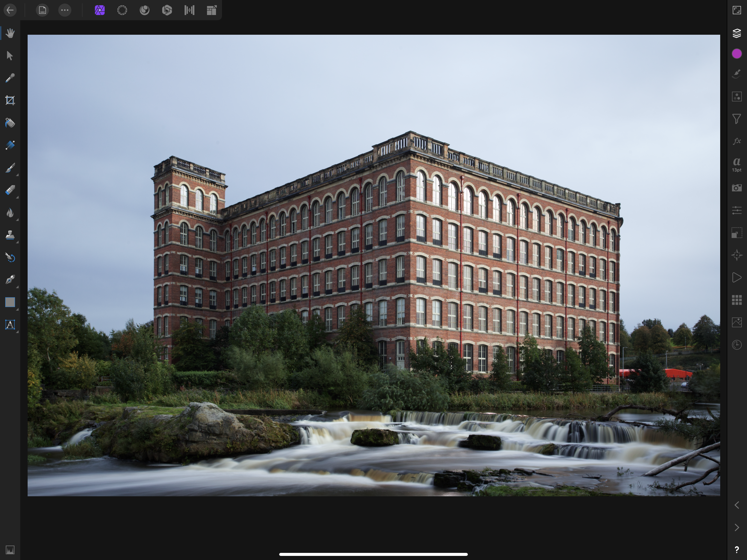This screenshot has height=560, width=747.
Task: Open the three-dot Commands menu
Action: click(65, 10)
